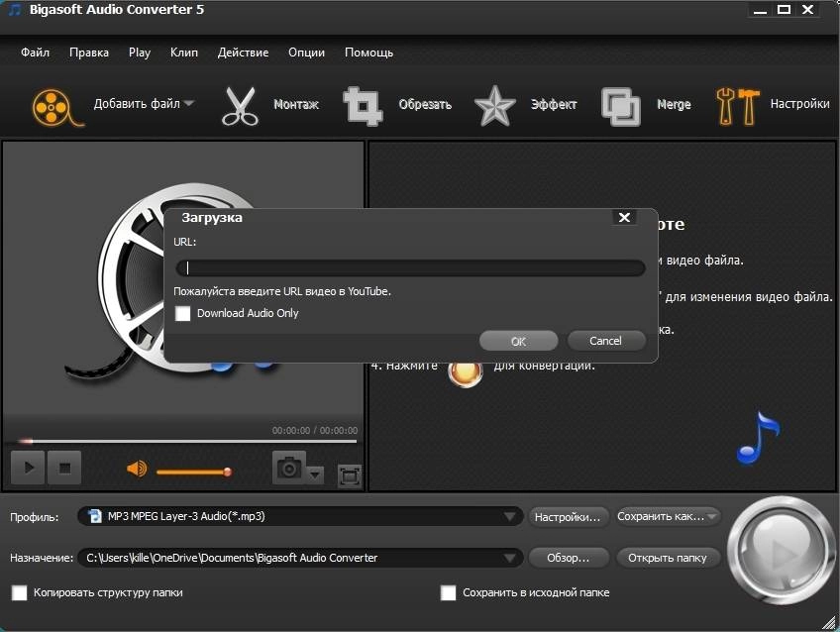Enable Сохранить в исходной папке checkbox
The image size is (840, 632).
(448, 593)
